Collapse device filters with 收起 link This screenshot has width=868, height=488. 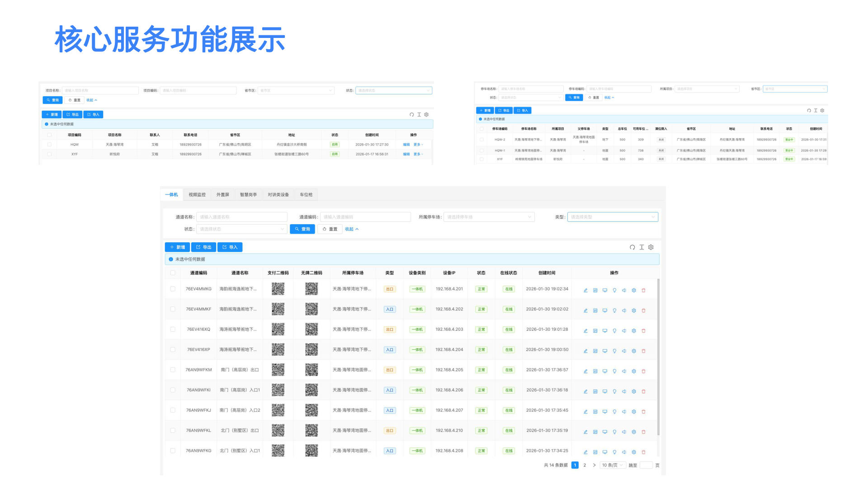352,229
